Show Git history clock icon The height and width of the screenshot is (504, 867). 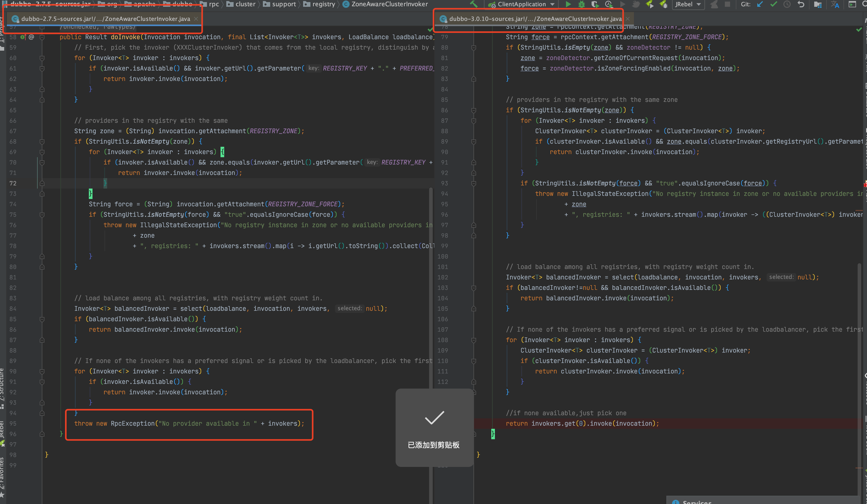point(787,4)
